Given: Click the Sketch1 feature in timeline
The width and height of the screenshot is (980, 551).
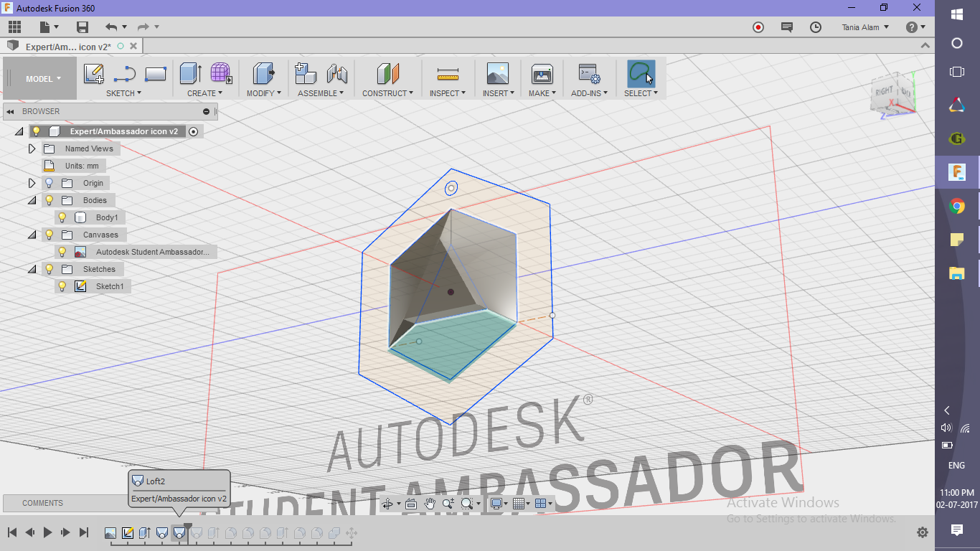Looking at the screenshot, I should (x=128, y=533).
